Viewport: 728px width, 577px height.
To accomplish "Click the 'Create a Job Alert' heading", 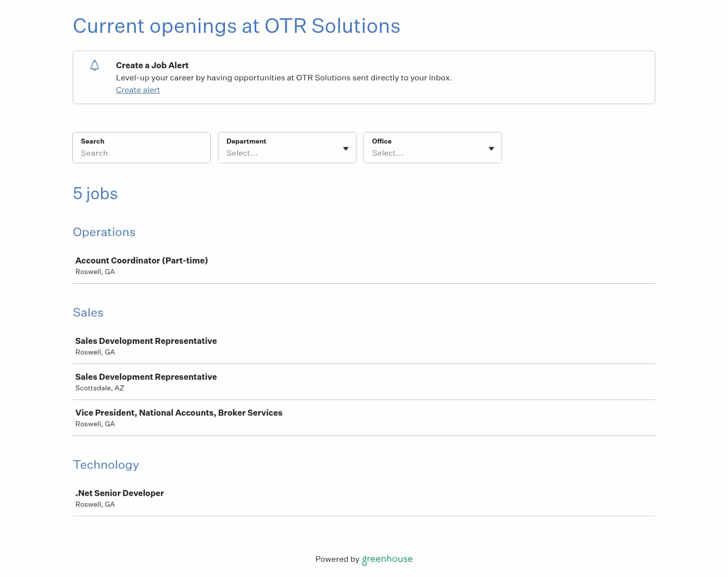I will point(152,65).
